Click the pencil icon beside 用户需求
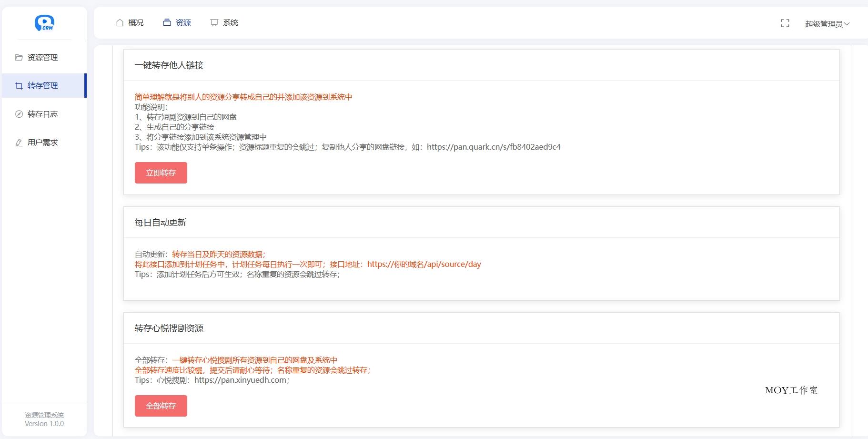This screenshot has width=868, height=439. (19, 143)
